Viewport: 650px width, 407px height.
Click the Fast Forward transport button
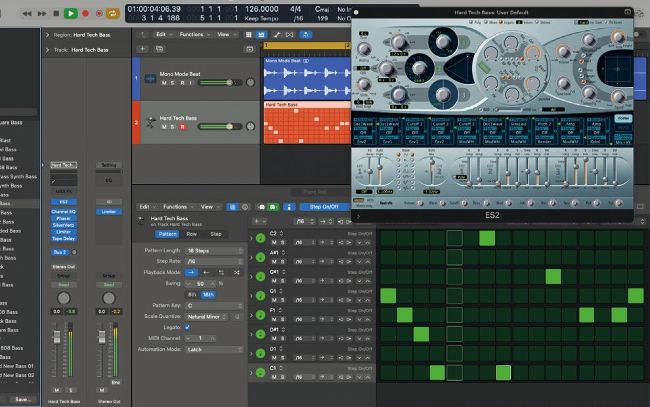pos(42,13)
